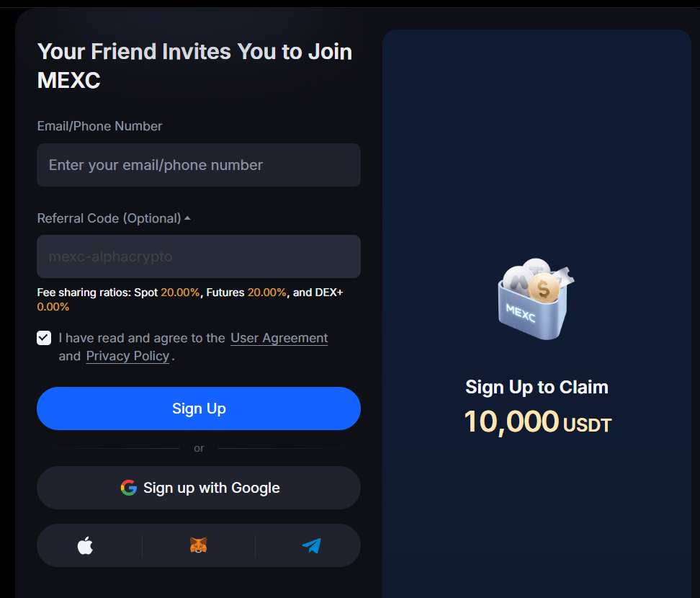The height and width of the screenshot is (598, 700).
Task: Click the gold dollar coin graphic
Action: click(544, 289)
